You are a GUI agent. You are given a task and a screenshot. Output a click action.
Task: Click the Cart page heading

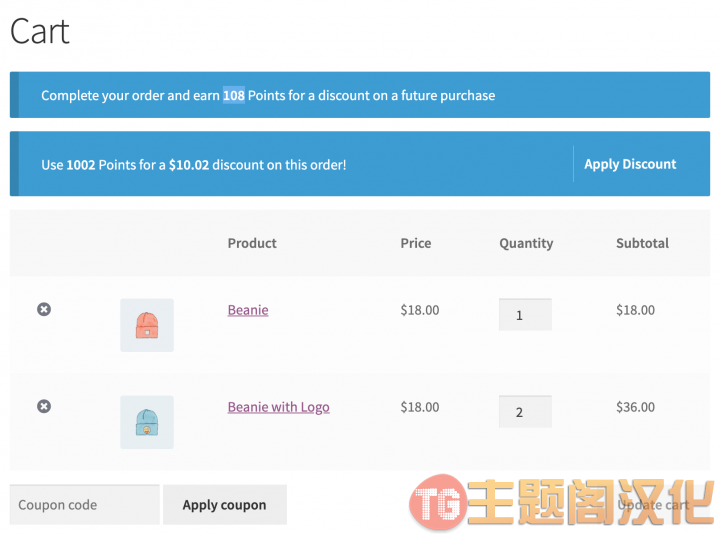click(x=40, y=31)
